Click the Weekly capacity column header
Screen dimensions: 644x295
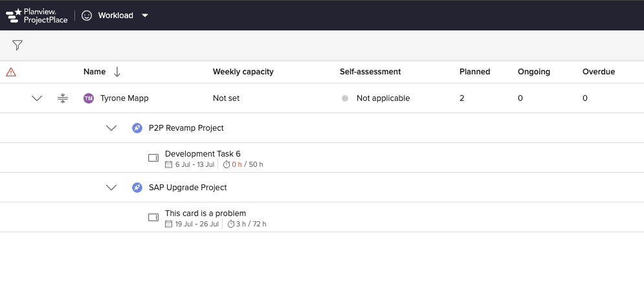[243, 72]
